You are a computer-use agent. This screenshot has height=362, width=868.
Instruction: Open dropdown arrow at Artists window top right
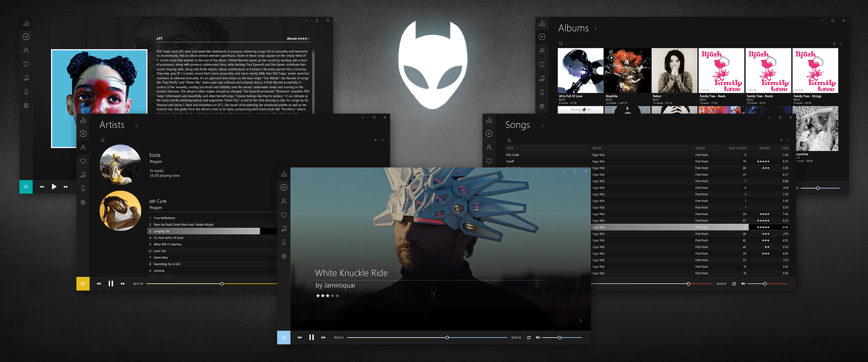pos(382,140)
